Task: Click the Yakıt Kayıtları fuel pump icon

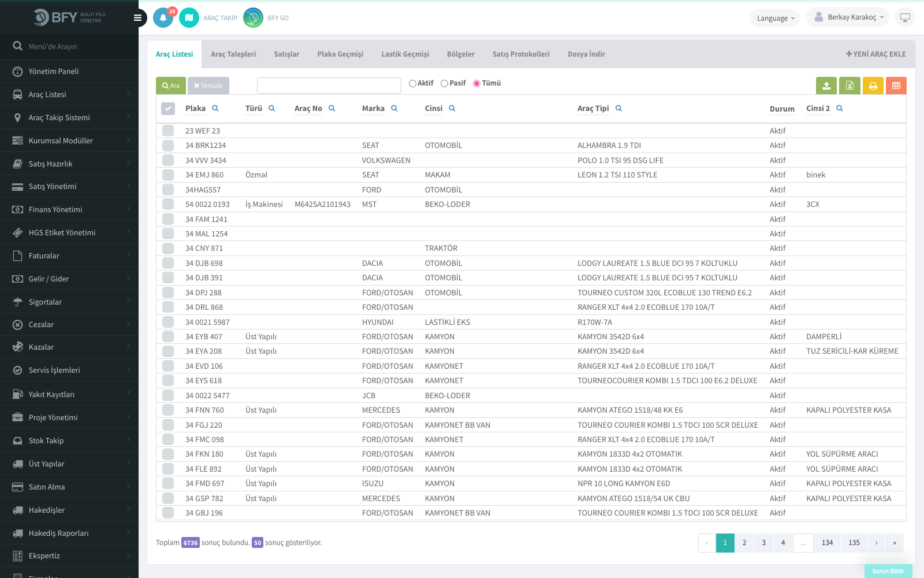Action: click(18, 394)
